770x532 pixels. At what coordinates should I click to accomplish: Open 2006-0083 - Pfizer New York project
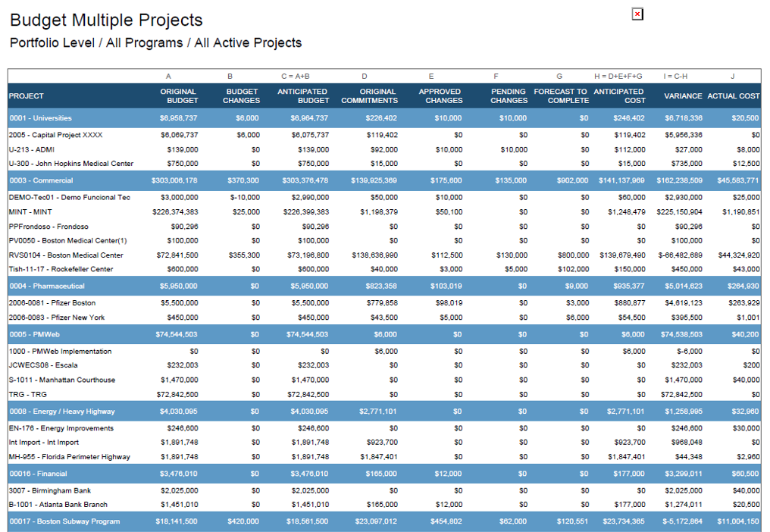pyautogui.click(x=57, y=318)
